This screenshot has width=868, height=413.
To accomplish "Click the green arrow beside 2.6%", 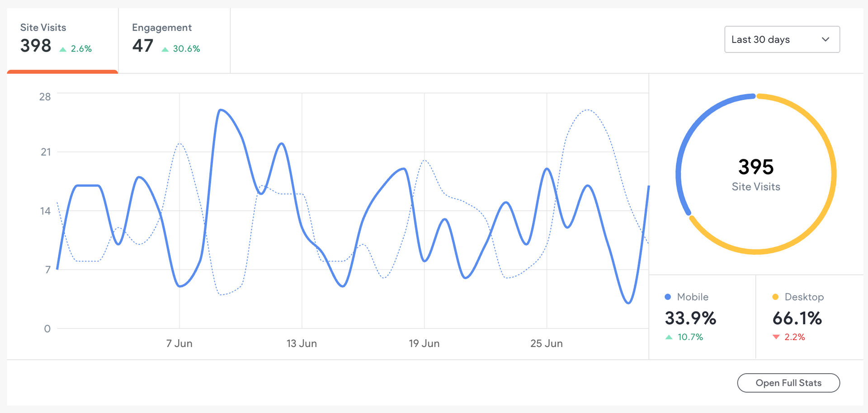I will 63,49.
